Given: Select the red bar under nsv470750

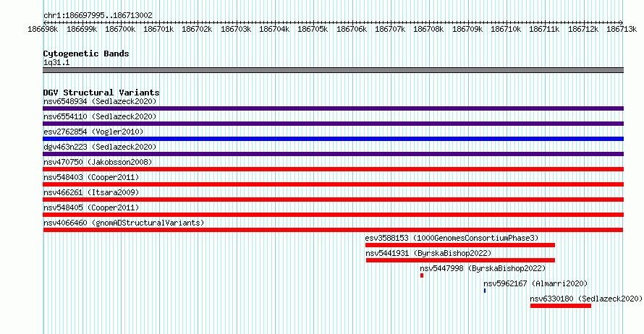Looking at the screenshot, I should pyautogui.click(x=333, y=169).
